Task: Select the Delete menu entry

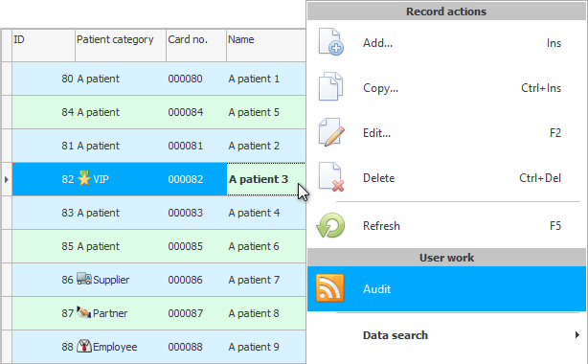Action: click(x=446, y=178)
